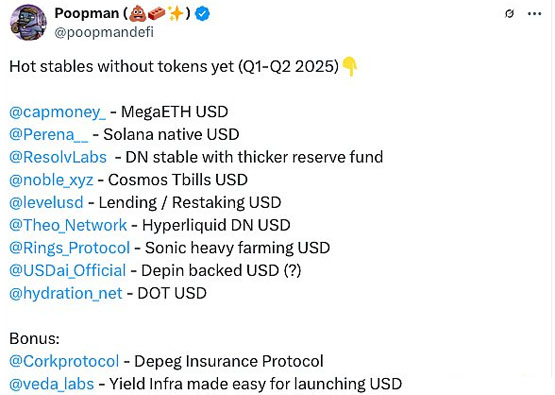Viewport: 555px width, 395px height.
Task: Visit the @USDai_Official mention
Action: (x=68, y=270)
